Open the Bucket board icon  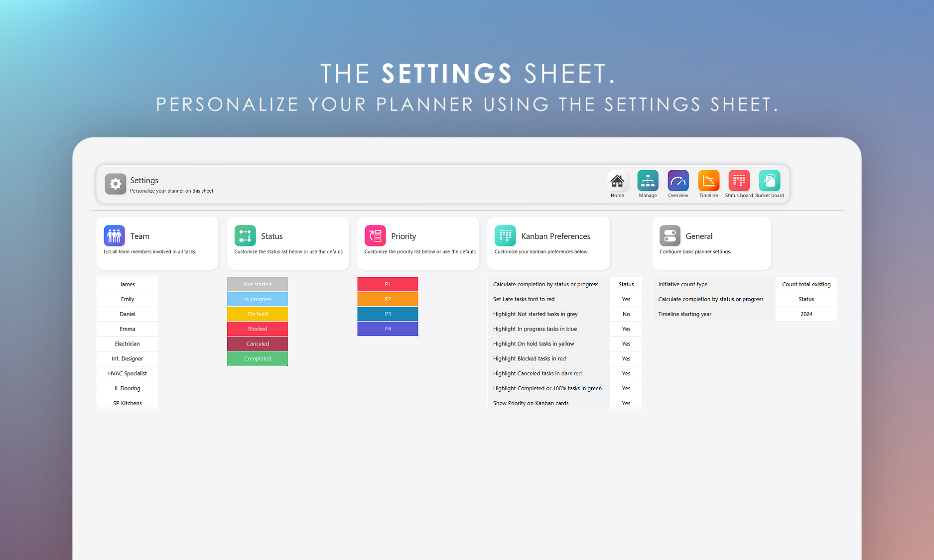tap(769, 181)
